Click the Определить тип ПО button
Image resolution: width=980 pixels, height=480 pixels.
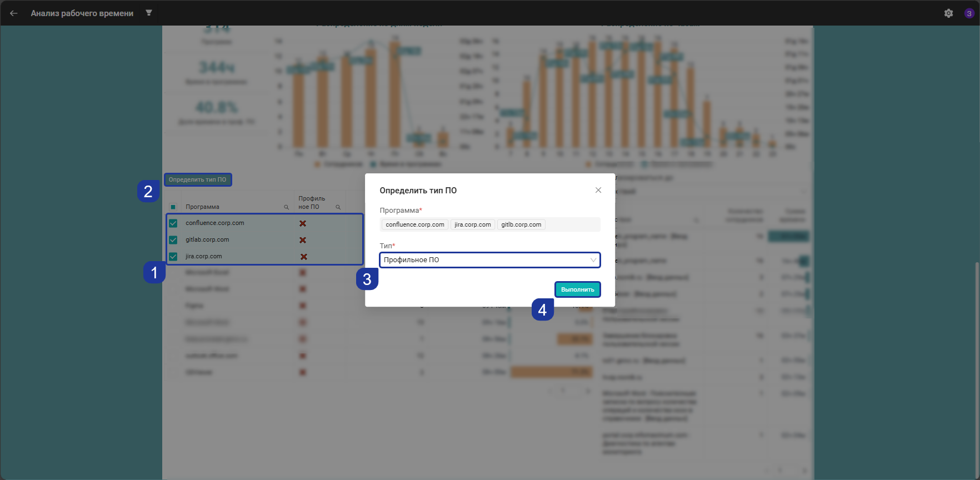click(x=198, y=179)
